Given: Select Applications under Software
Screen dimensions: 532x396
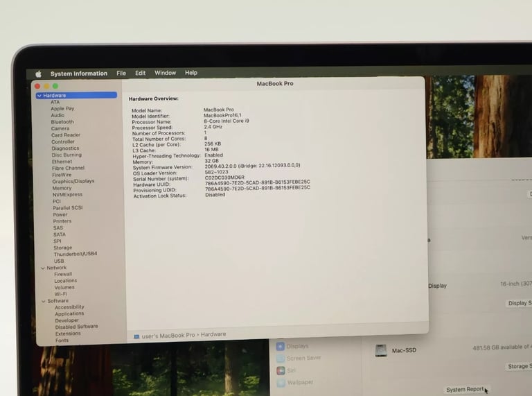Looking at the screenshot, I should coord(69,313).
